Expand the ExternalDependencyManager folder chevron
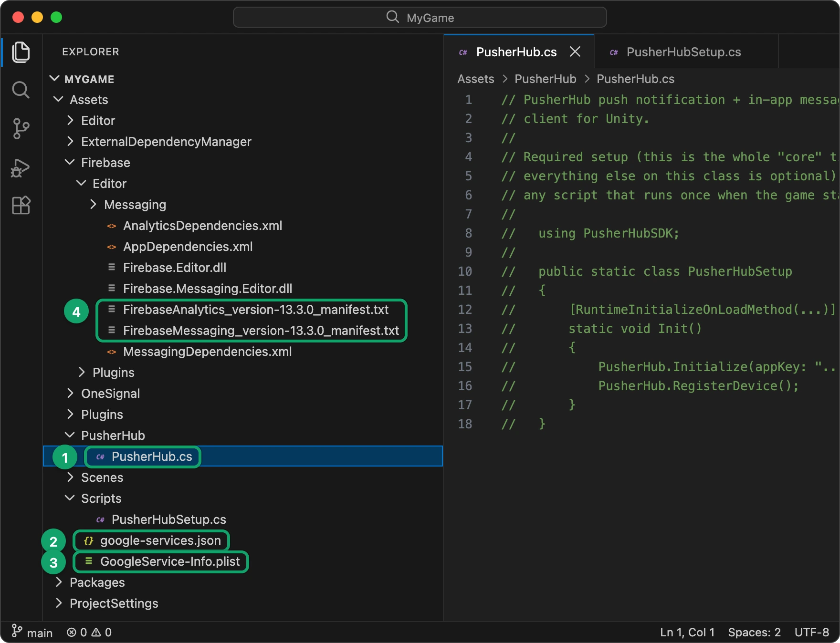The width and height of the screenshot is (840, 643). click(x=70, y=141)
